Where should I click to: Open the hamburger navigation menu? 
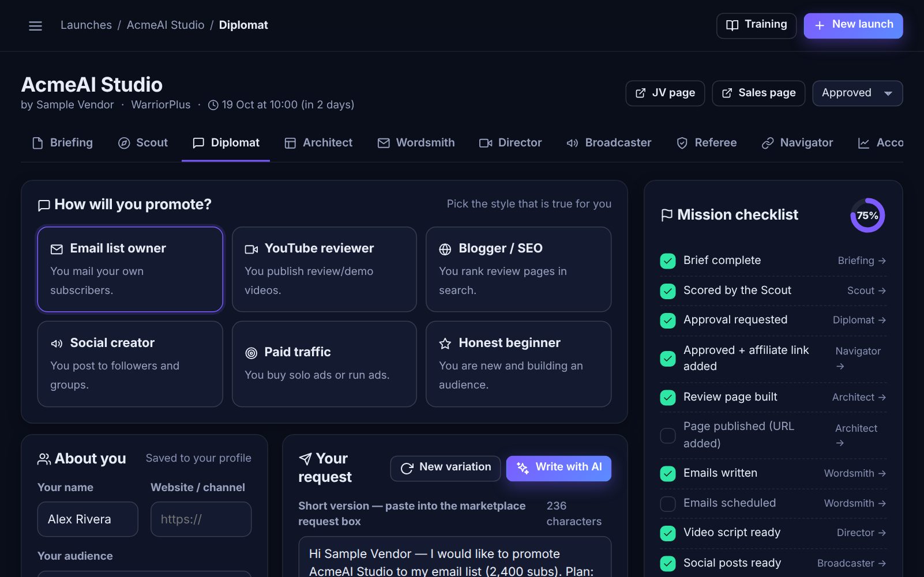[35, 25]
